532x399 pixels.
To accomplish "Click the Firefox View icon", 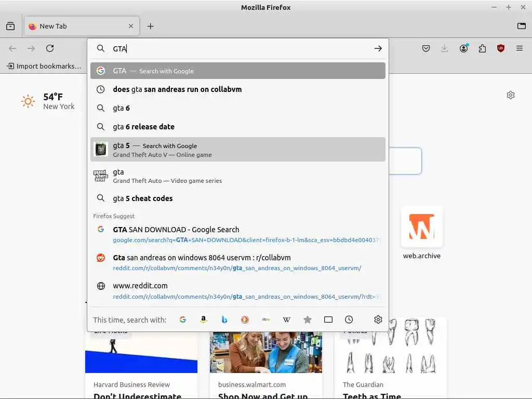I will (x=10, y=26).
